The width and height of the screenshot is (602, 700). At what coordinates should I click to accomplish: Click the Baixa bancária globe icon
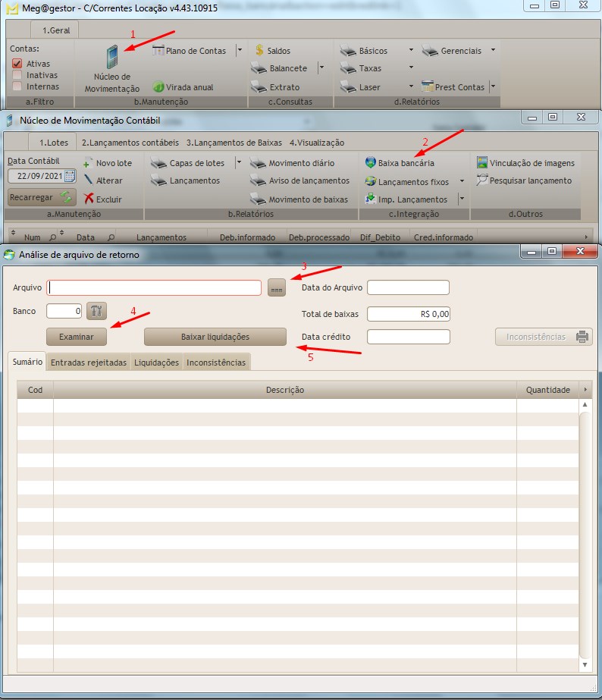[x=370, y=163]
